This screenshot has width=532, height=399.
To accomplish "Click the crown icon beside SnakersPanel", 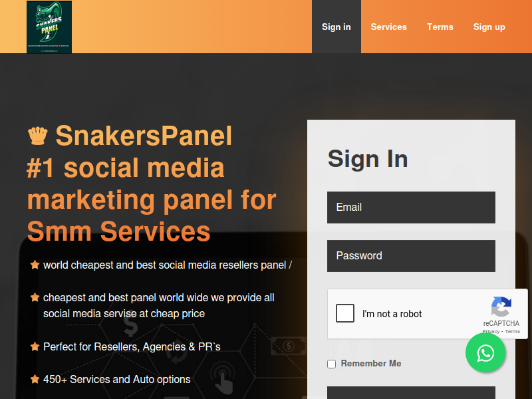I will pyautogui.click(x=38, y=136).
